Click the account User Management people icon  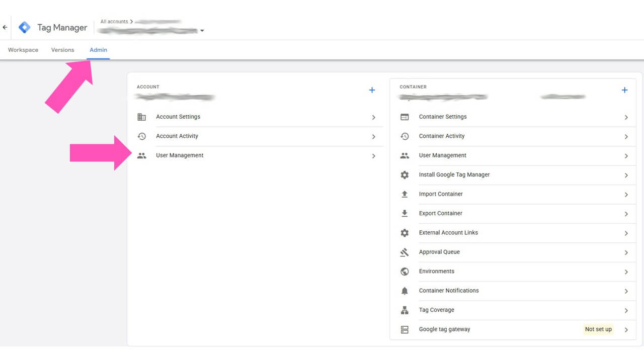[x=142, y=156]
